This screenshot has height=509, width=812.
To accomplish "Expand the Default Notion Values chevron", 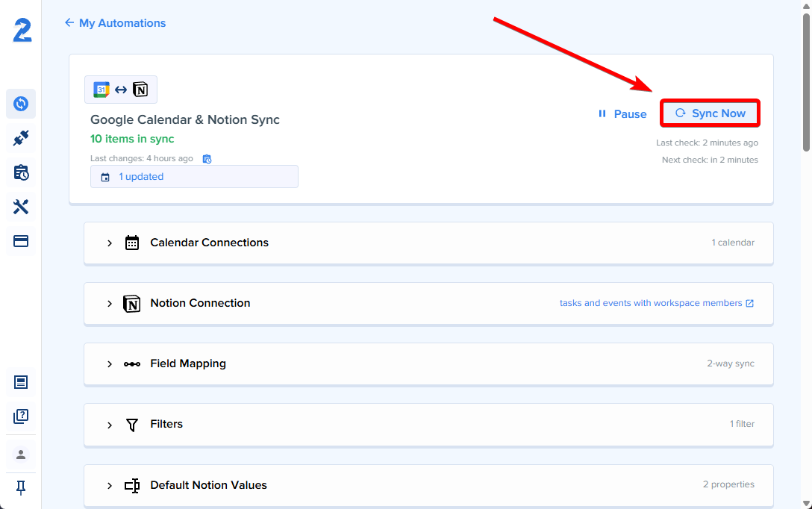I will pos(109,486).
